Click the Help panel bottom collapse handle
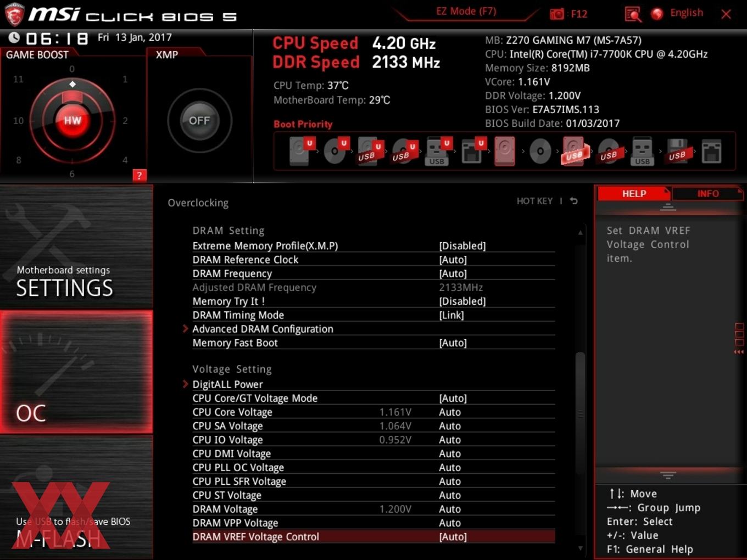This screenshot has height=560, width=747. pos(668,475)
